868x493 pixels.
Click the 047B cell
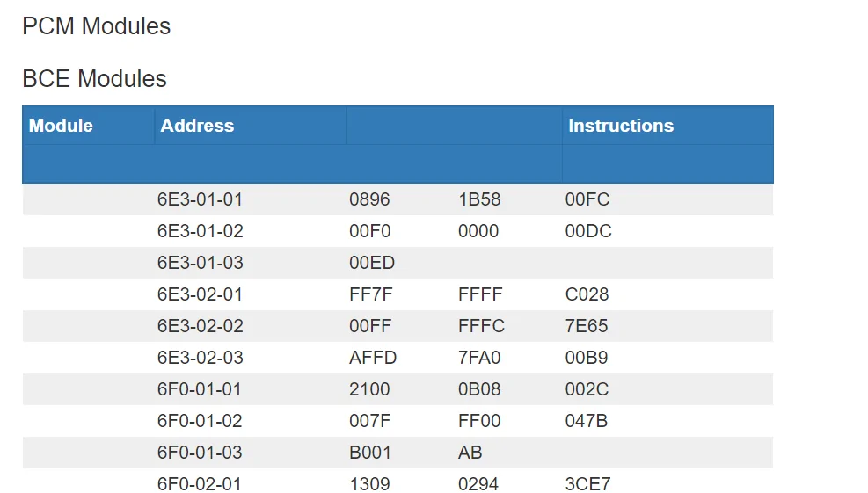587,421
